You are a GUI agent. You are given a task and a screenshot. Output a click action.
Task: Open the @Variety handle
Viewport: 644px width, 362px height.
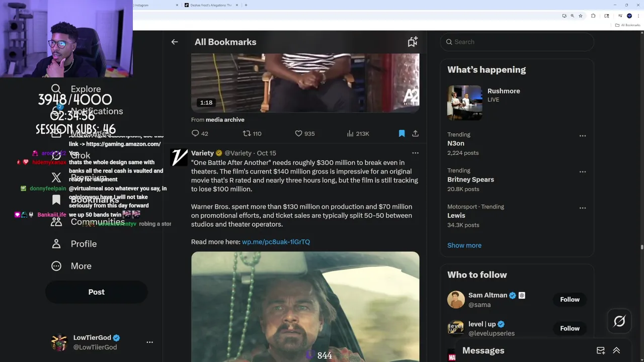(238, 153)
